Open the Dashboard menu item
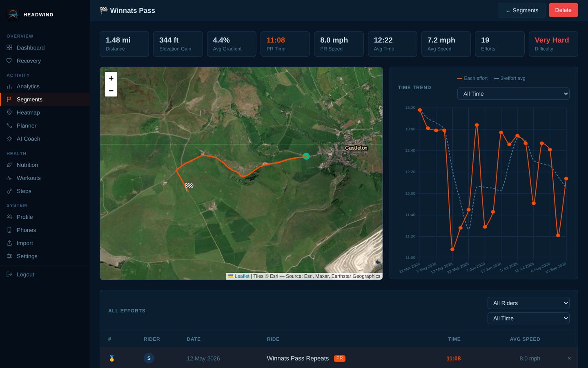 click(x=45, y=48)
